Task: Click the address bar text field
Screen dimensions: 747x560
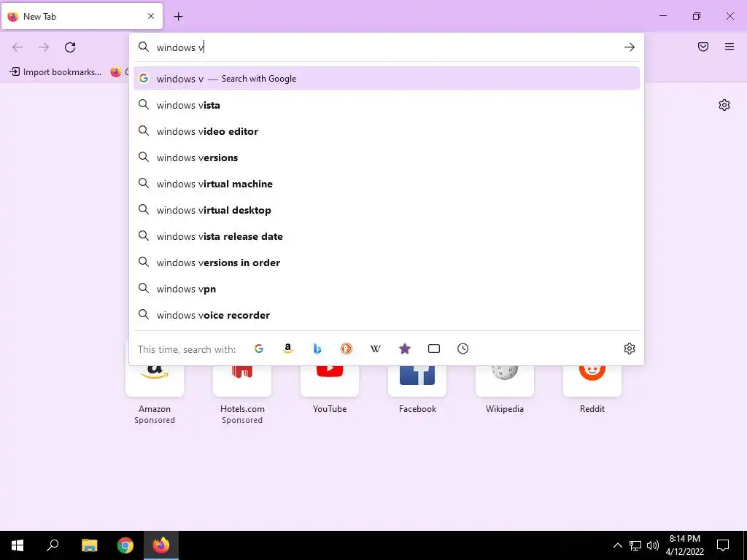Action: coord(386,47)
